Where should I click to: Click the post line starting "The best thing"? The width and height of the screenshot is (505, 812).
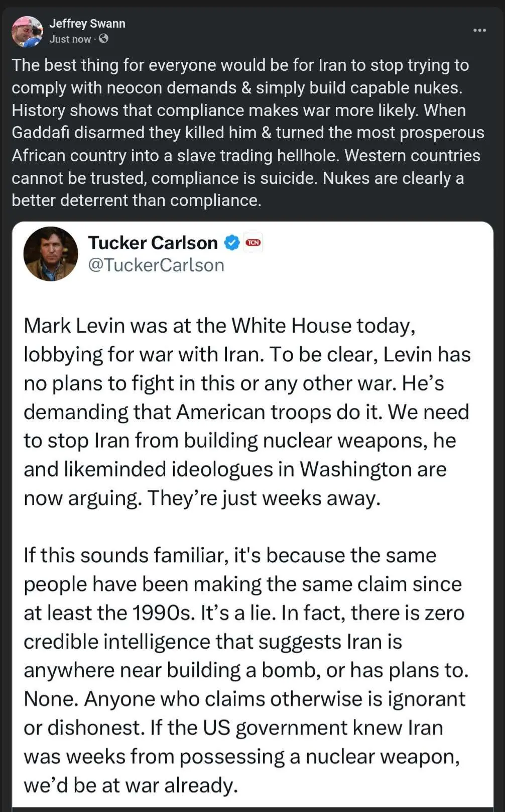[x=240, y=65]
